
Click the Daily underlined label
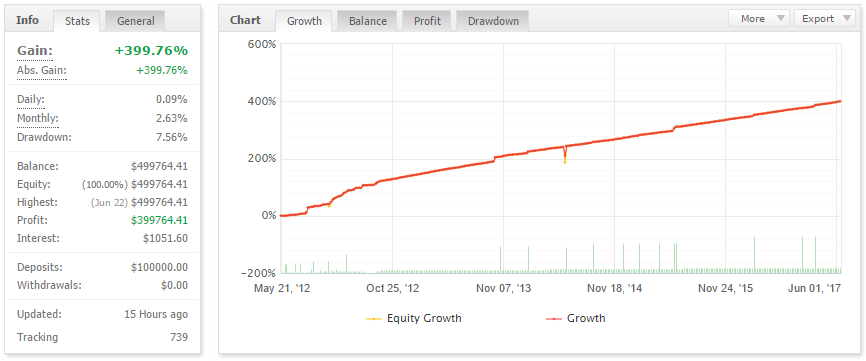(31, 100)
